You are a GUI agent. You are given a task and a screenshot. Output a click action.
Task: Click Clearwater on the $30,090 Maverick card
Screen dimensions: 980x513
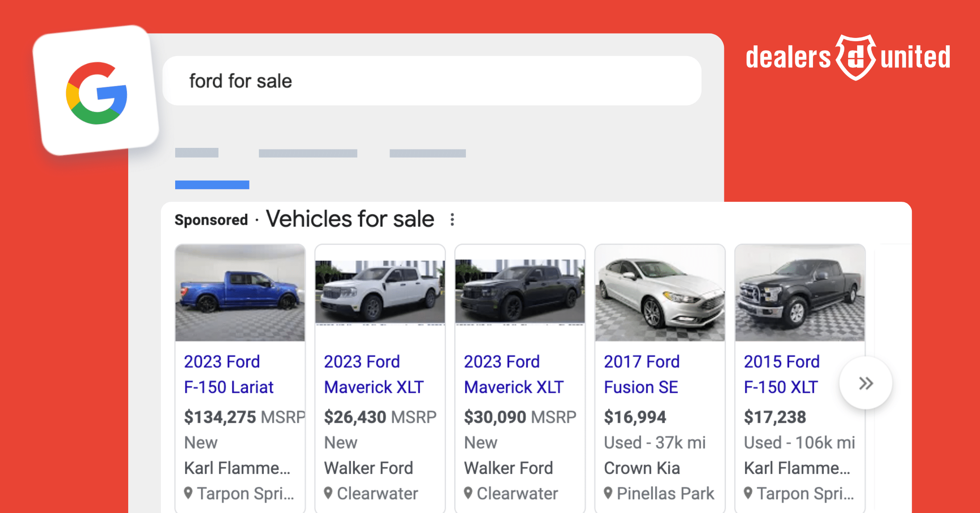[518, 493]
